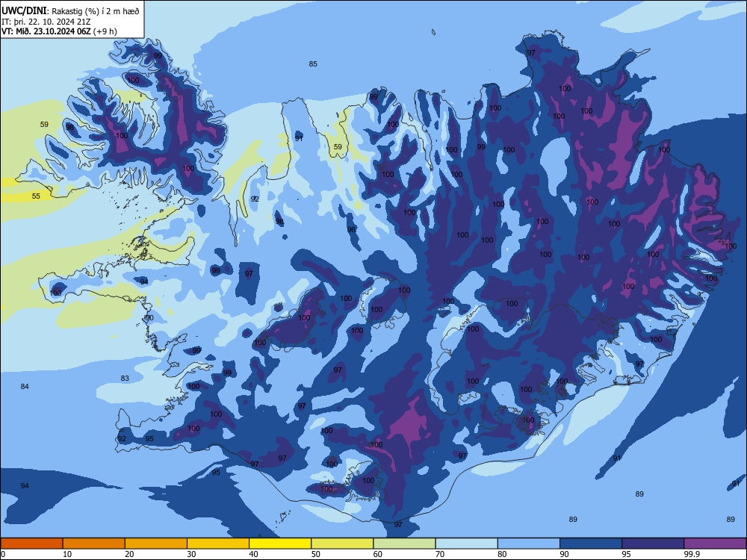The width and height of the screenshot is (747, 560).
Task: Click the light blue 80-90 legend swatch
Action: [x=529, y=544]
